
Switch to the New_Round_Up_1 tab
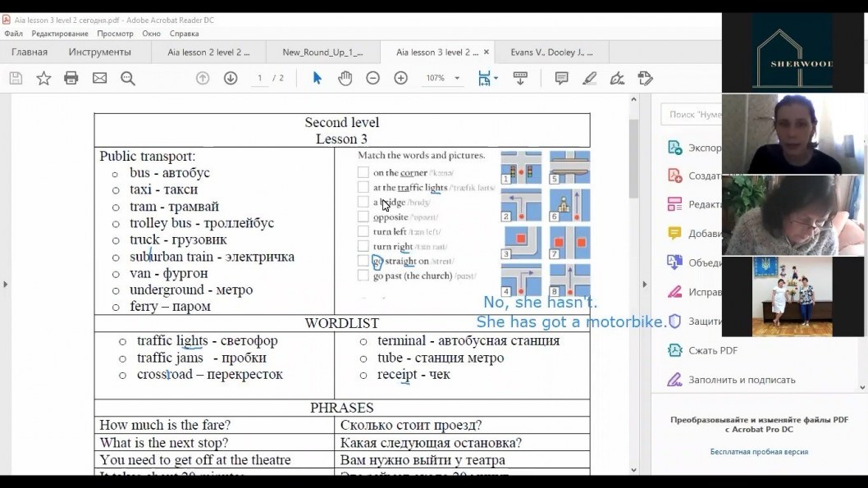322,52
